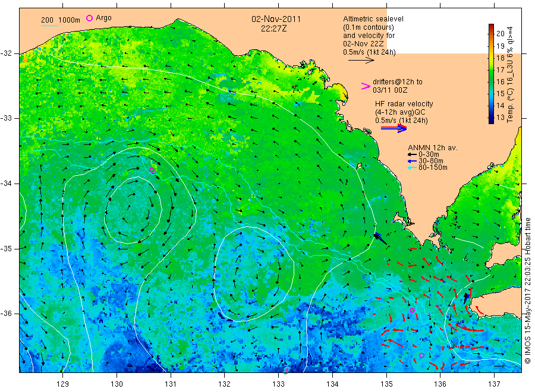Screen dimensions: 535x392
Task: Click the 17 label on the temperature scale
Action: [x=500, y=69]
